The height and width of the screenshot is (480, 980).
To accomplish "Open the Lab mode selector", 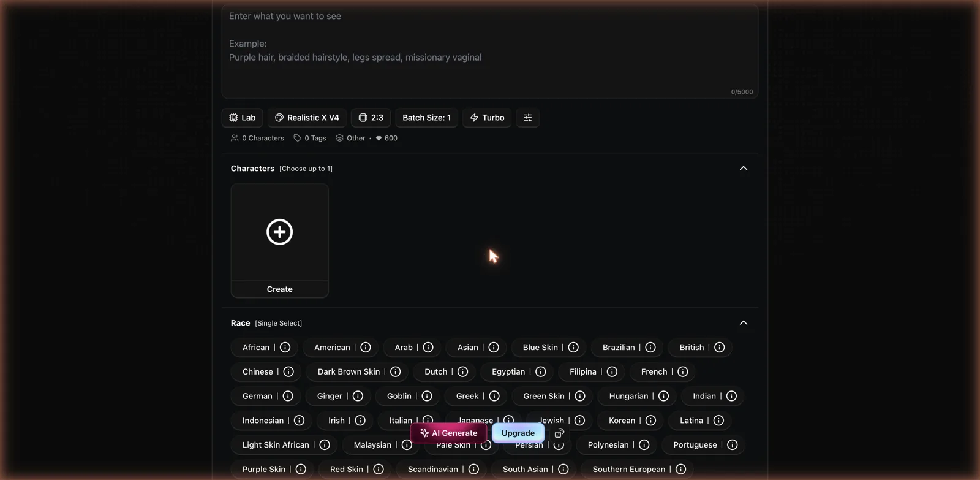I will click(243, 118).
